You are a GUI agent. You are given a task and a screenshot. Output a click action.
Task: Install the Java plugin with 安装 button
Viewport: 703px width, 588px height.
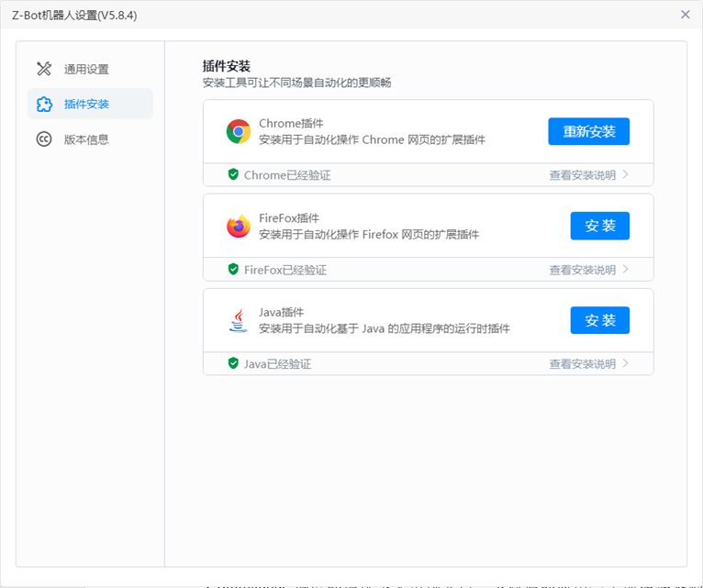[599, 320]
